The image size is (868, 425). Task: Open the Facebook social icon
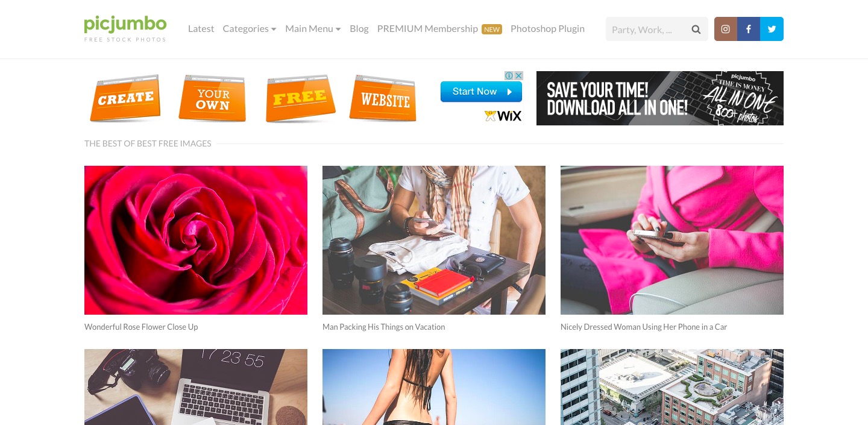749,29
